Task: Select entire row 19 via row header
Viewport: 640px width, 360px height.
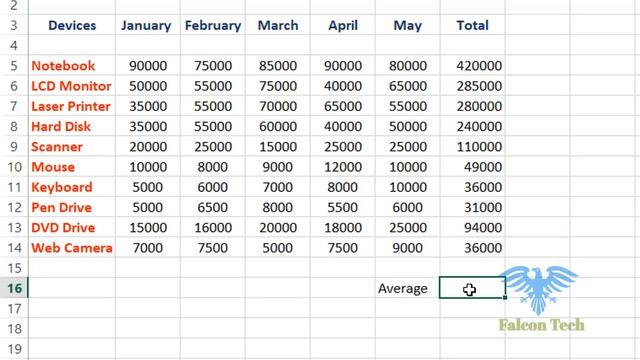Action: [x=14, y=349]
